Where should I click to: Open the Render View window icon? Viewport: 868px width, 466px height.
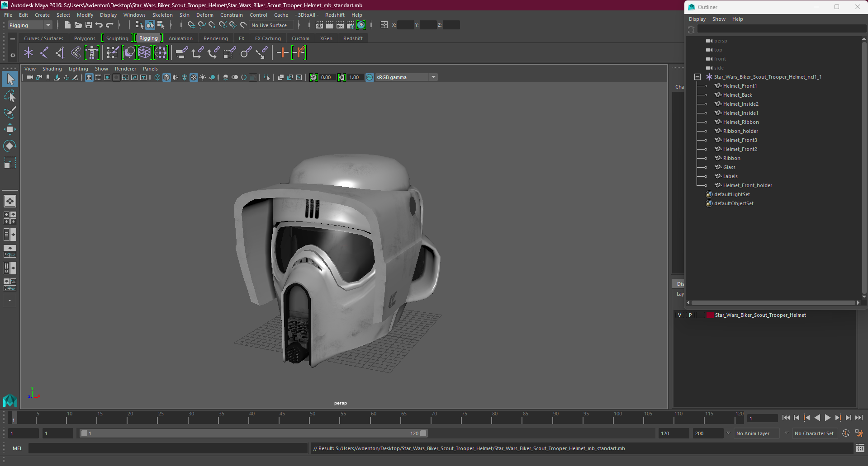pyautogui.click(x=319, y=25)
